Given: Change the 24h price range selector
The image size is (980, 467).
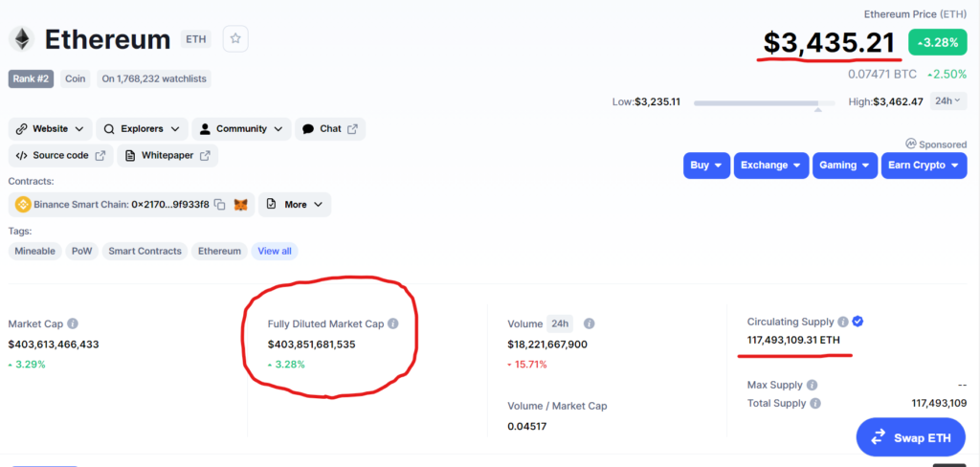Looking at the screenshot, I should coord(948,100).
